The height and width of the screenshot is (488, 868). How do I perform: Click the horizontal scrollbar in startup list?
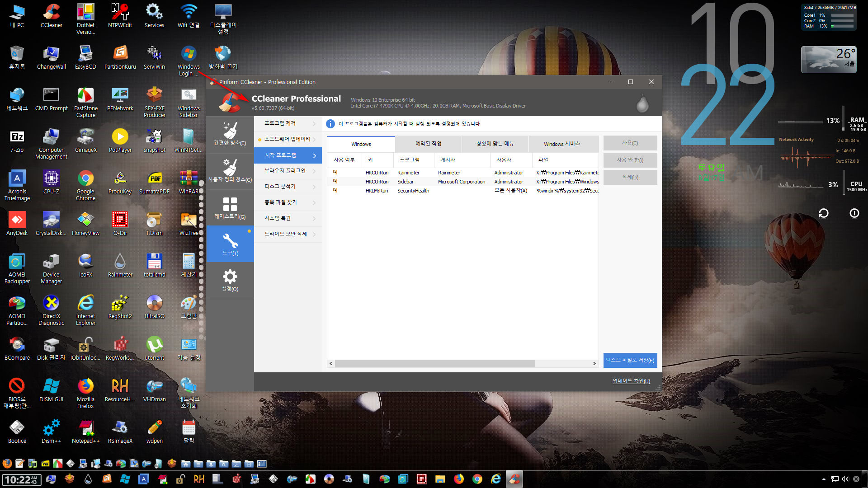(x=435, y=363)
